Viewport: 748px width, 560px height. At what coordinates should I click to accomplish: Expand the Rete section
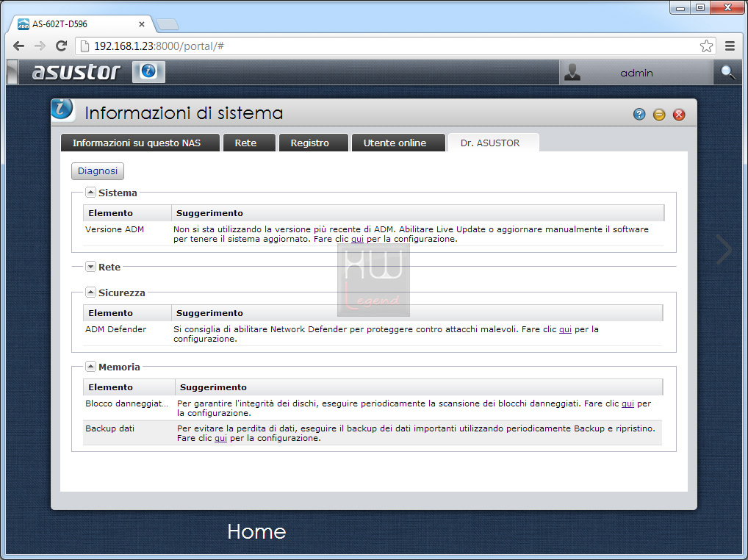(90, 267)
